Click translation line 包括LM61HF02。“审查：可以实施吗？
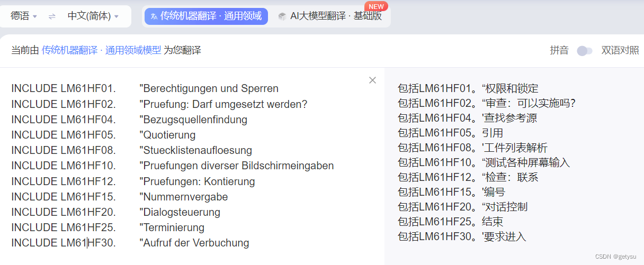The width and height of the screenshot is (644, 265). click(x=486, y=103)
